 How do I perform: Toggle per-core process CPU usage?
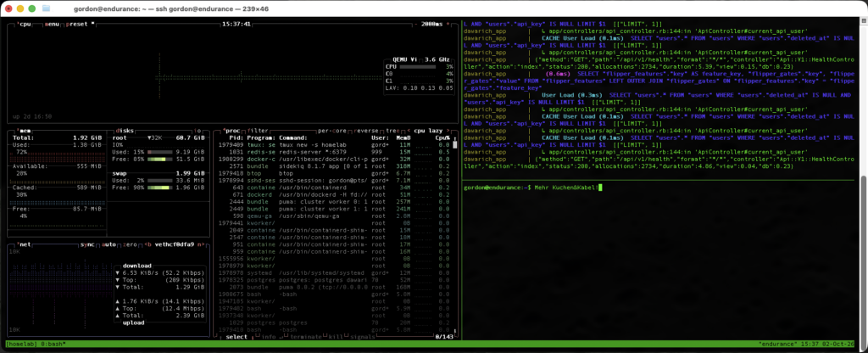click(x=331, y=131)
